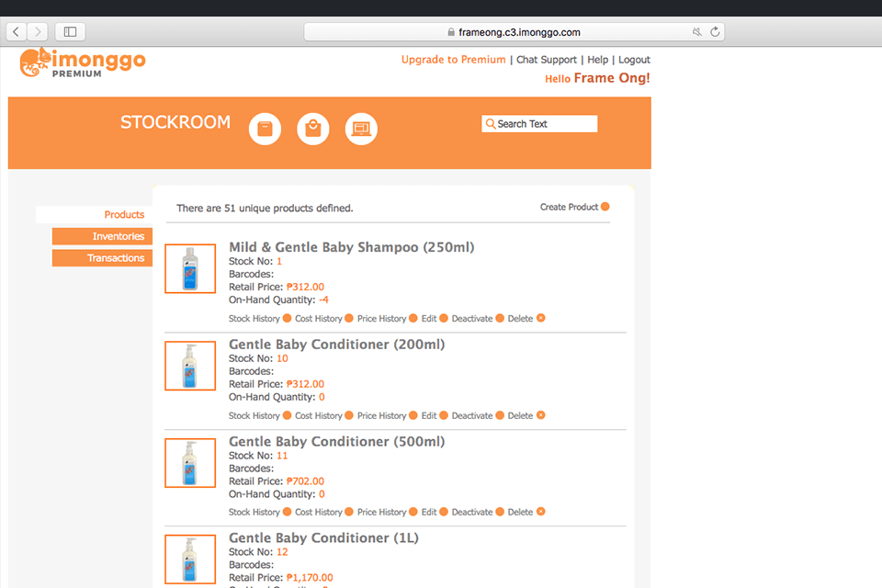
Task: Open Stock History for Gentle Baby Conditioner (200ml)
Action: 259,416
